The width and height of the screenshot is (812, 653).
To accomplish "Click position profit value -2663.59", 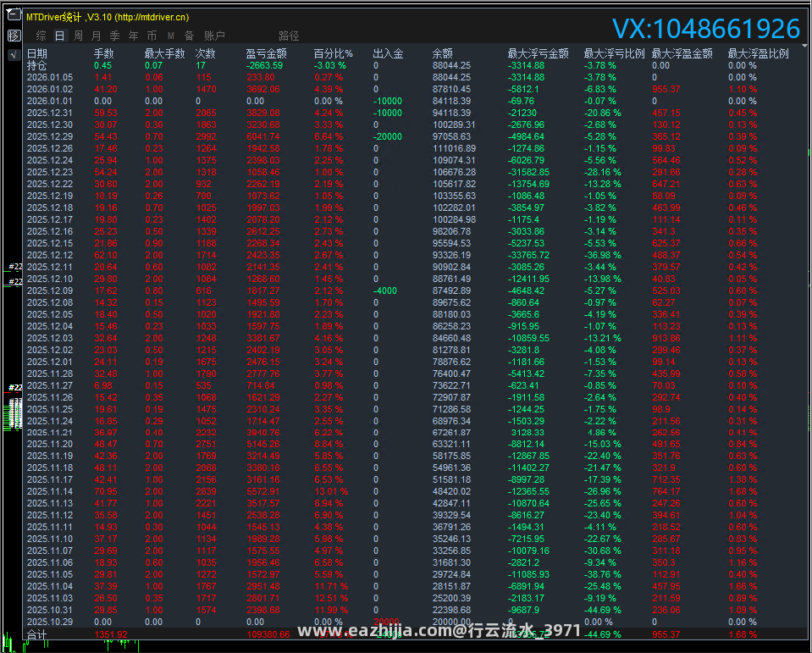I will [265, 66].
